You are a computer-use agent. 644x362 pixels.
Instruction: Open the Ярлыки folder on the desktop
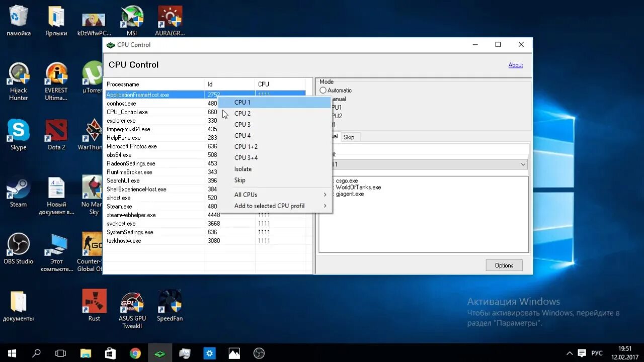tap(56, 21)
